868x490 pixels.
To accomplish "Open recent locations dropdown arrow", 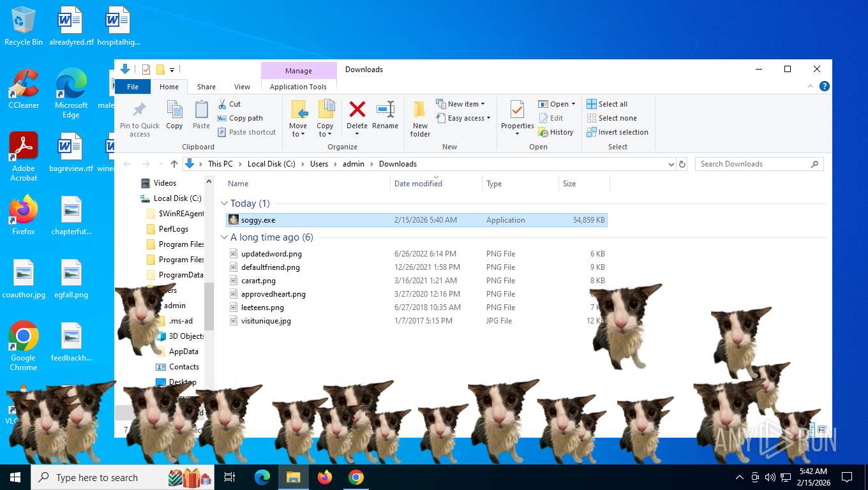I will pos(160,164).
